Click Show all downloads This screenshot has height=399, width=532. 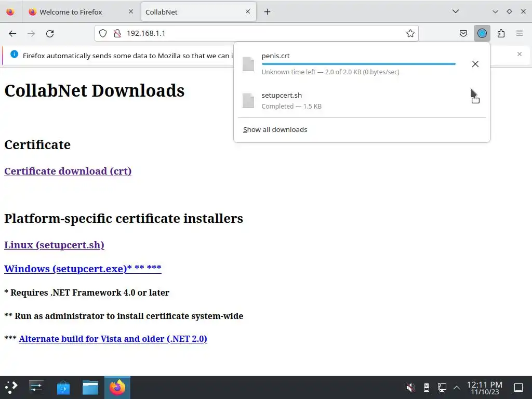(275, 129)
